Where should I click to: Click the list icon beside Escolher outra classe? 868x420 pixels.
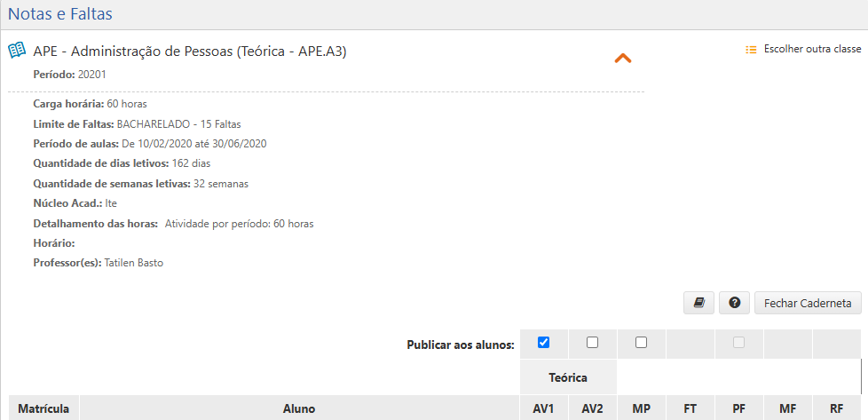(x=751, y=50)
